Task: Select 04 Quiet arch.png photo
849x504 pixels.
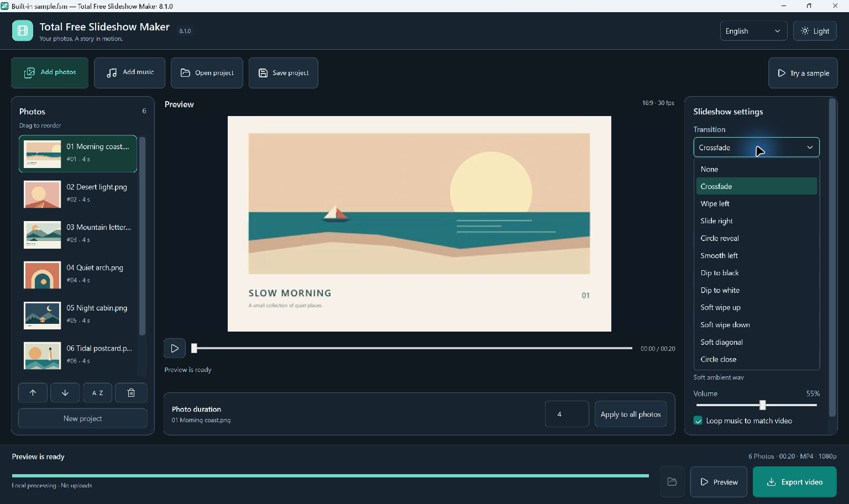Action: click(x=78, y=274)
